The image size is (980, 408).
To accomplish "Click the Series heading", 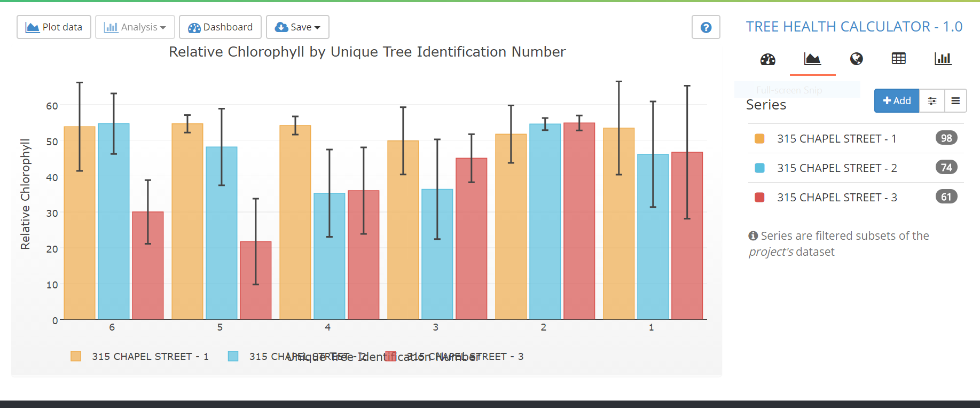I will [766, 105].
